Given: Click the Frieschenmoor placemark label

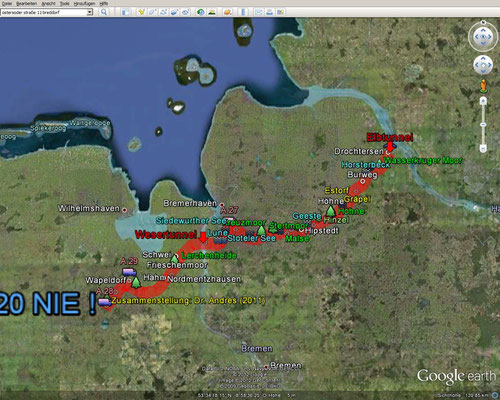Looking at the screenshot, I should click(177, 265).
